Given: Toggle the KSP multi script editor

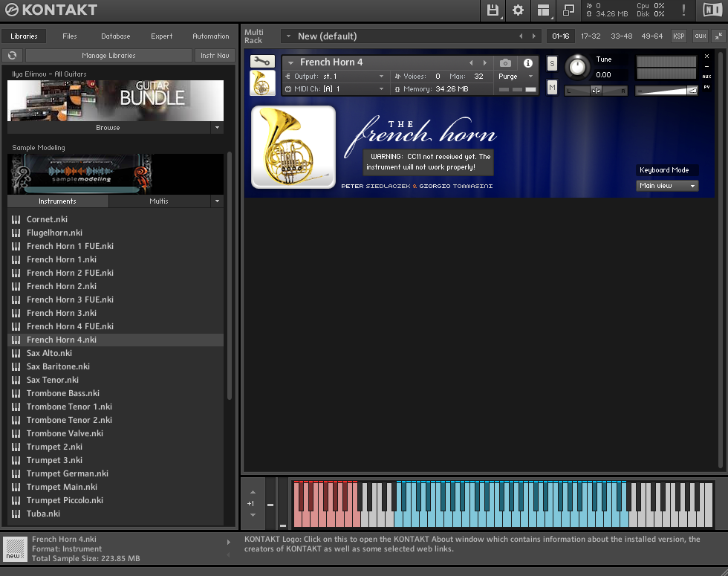Looking at the screenshot, I should (x=679, y=36).
